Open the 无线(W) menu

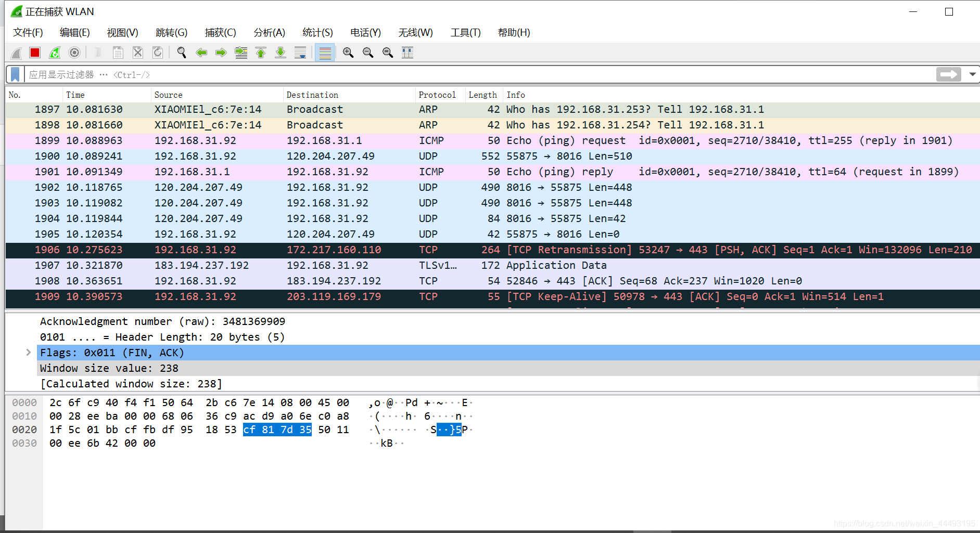[416, 33]
